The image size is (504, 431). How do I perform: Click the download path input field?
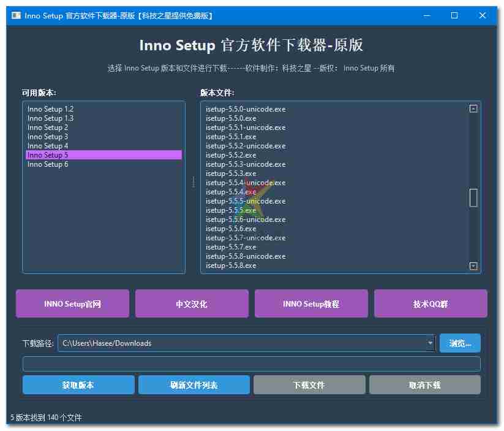point(242,343)
